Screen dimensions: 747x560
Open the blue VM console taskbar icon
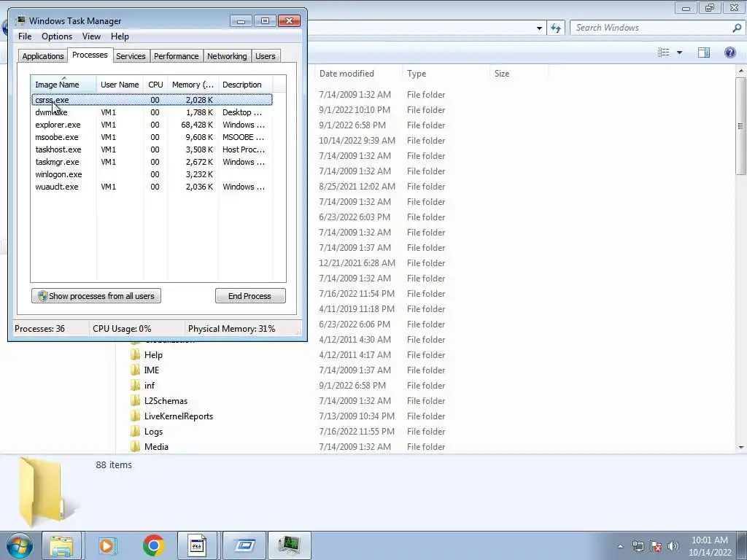tap(244, 545)
